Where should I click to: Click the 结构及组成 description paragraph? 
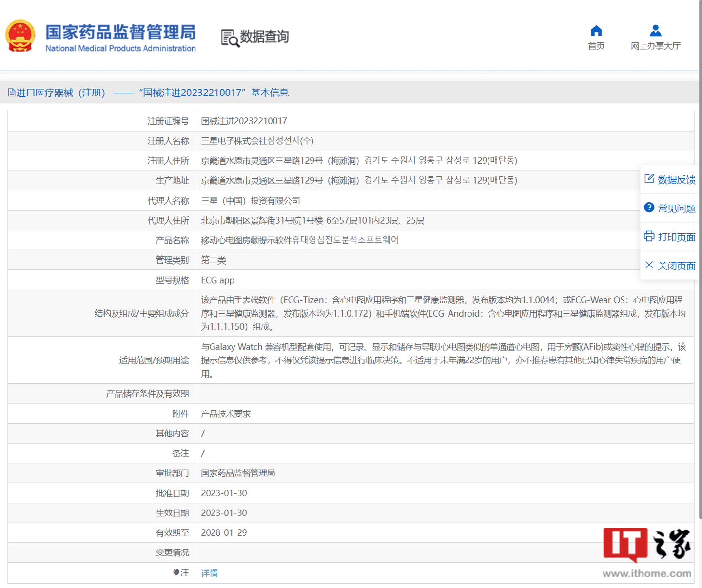pos(444,313)
